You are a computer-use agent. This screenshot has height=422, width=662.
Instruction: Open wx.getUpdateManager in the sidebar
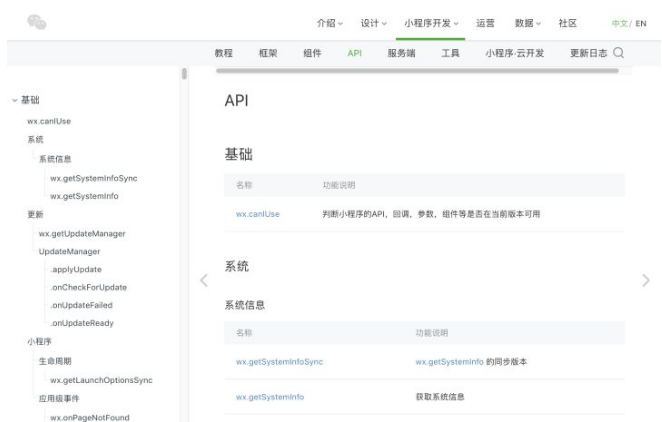tap(82, 233)
